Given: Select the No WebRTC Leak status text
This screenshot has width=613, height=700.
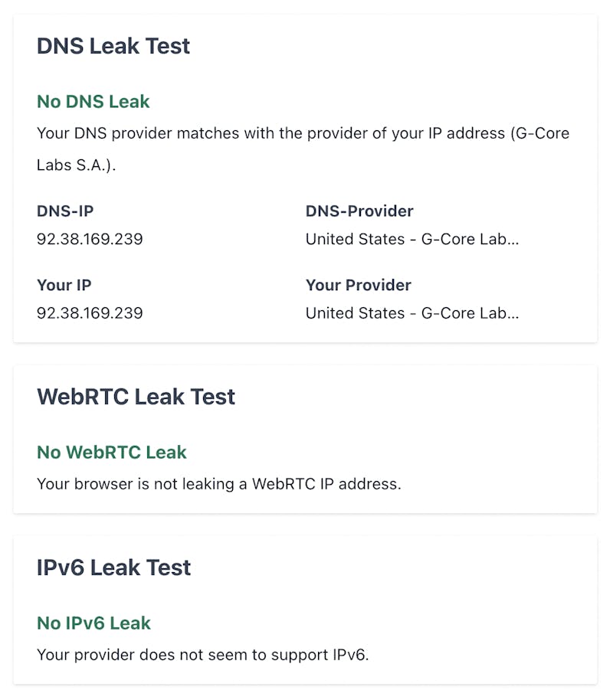Looking at the screenshot, I should click(112, 452).
